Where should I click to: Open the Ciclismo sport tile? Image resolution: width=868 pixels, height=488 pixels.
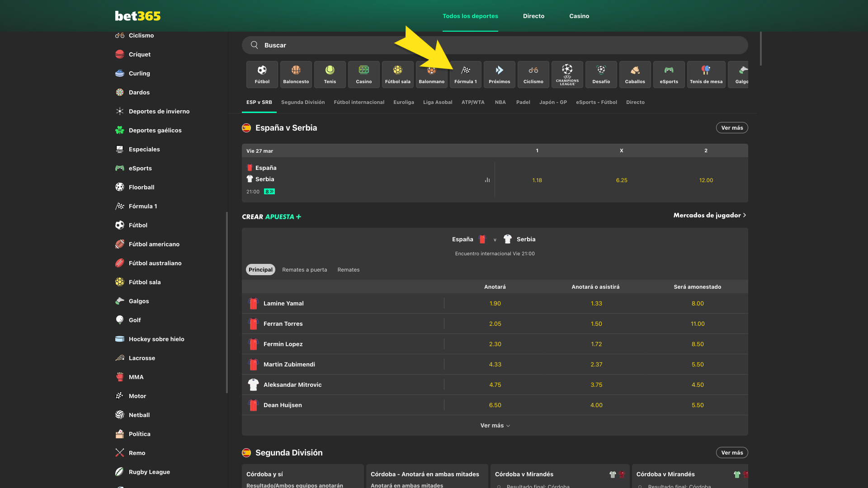click(x=533, y=75)
